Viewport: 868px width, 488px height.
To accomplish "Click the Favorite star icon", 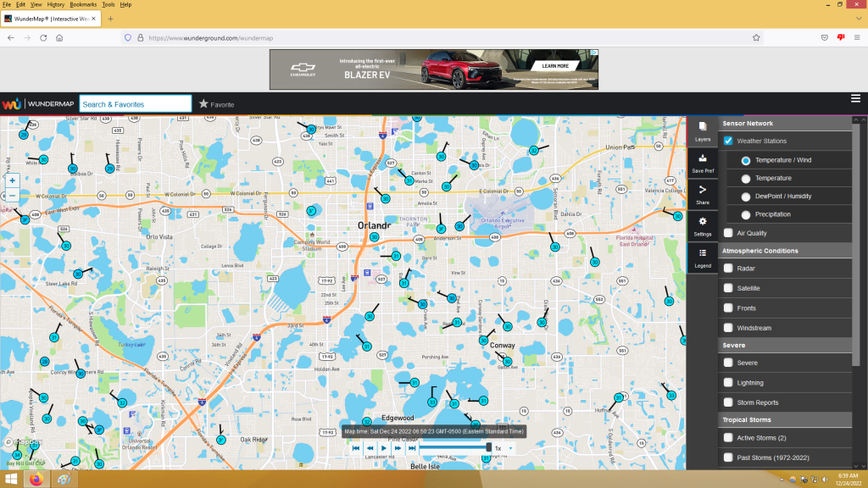I will tap(203, 104).
